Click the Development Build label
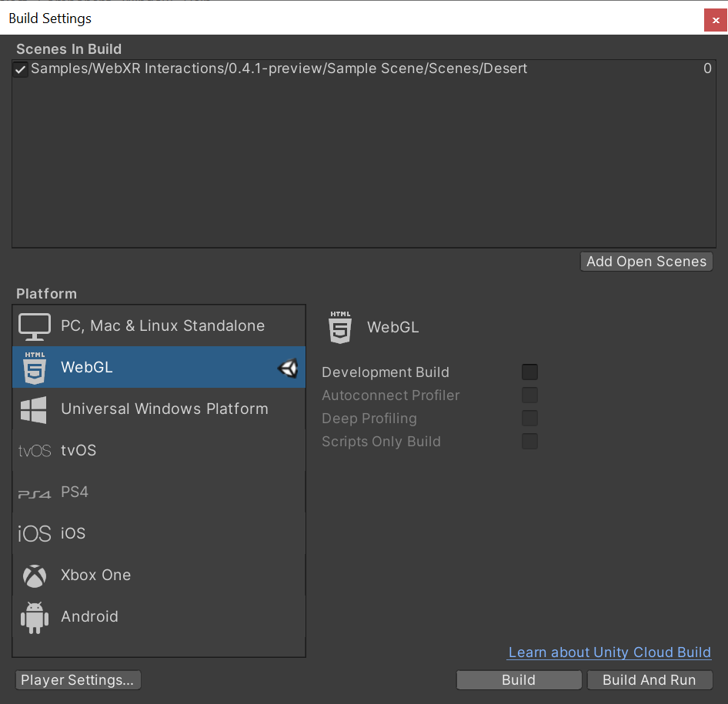 (386, 372)
